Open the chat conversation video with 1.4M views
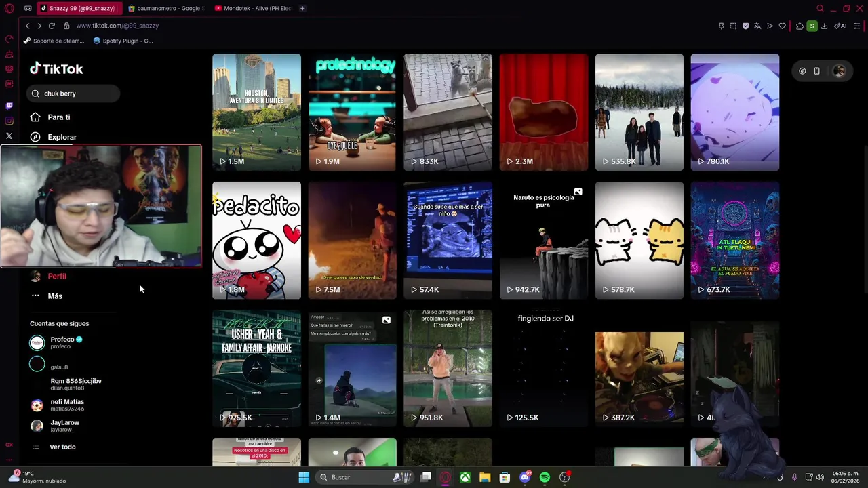Viewport: 868px width, 488px height. click(352, 368)
